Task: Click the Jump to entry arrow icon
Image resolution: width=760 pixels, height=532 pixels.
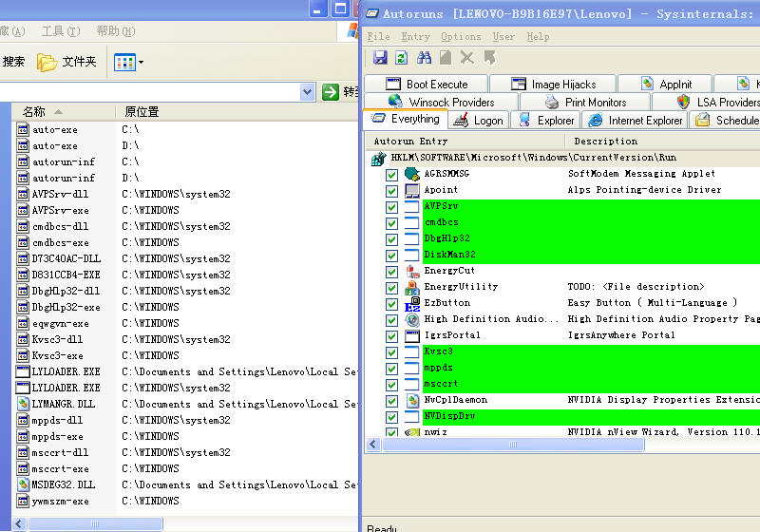Action: click(489, 58)
